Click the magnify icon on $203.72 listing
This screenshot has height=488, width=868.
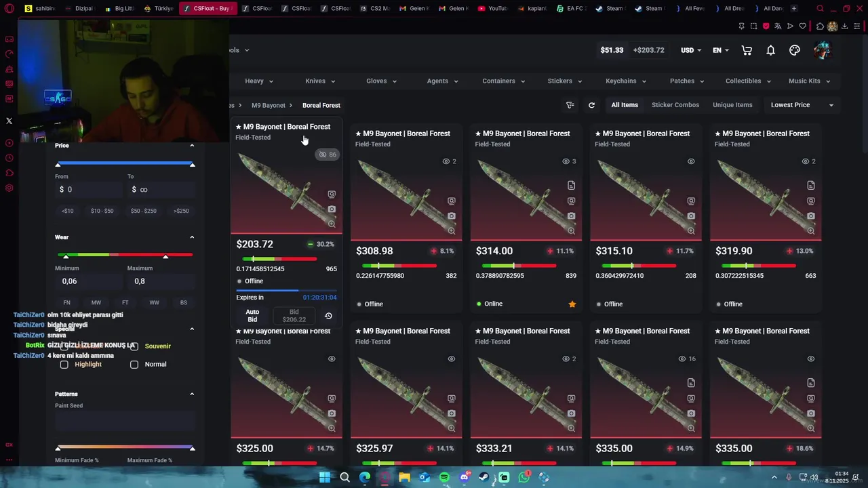coord(332,224)
